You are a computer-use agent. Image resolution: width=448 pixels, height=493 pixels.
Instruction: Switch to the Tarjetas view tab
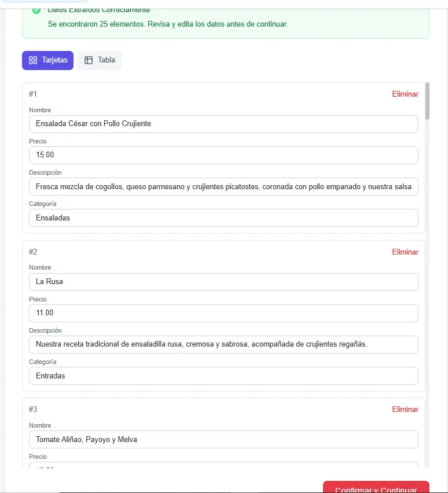point(47,60)
